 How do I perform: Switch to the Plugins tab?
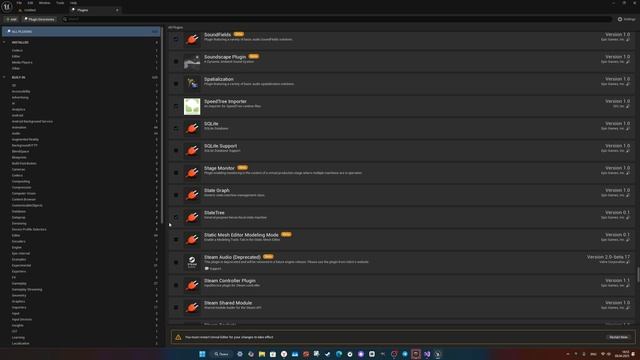point(95,10)
